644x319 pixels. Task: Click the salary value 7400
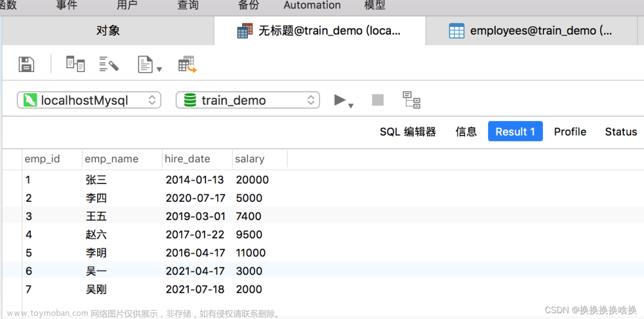[249, 216]
